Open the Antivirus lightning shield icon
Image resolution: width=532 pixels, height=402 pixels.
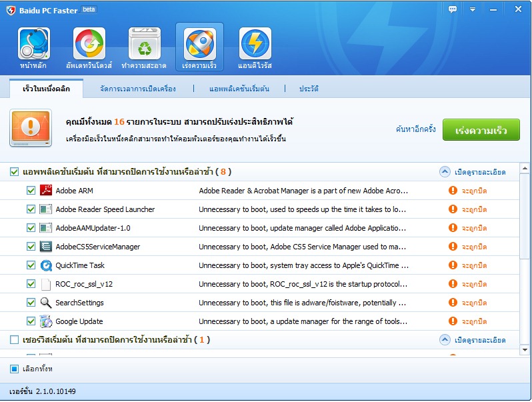[255, 44]
